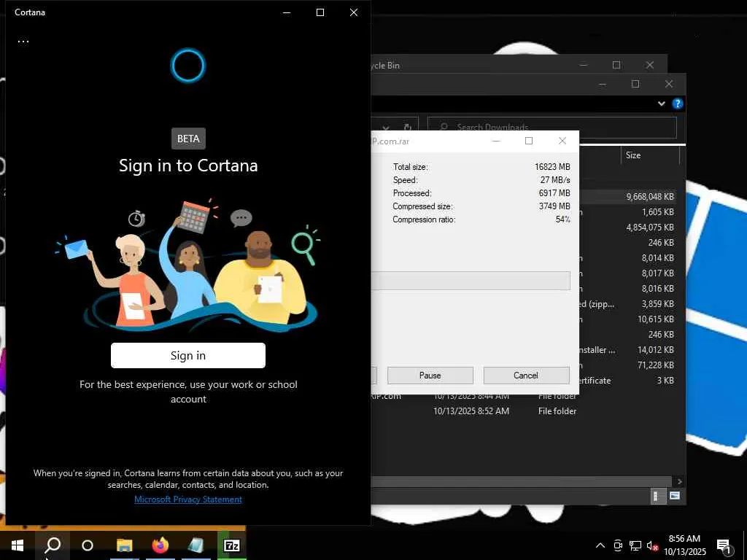Expand the Explorer ribbon with the chevron
The height and width of the screenshot is (560, 747).
(661, 104)
